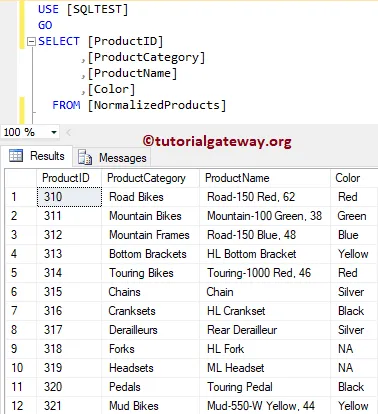
Task: Click the Bottom Brackets category cell
Action: (x=150, y=254)
